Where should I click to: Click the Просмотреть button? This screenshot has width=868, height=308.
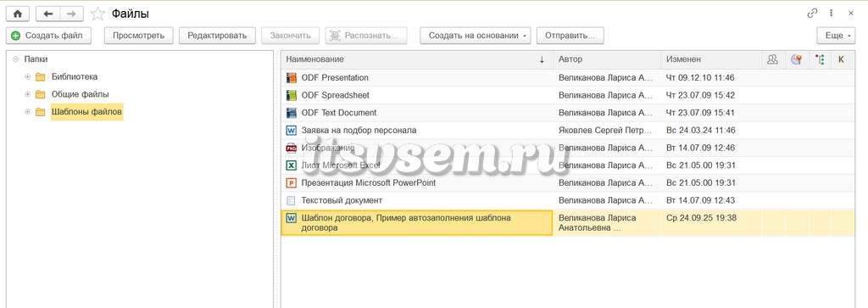point(139,36)
